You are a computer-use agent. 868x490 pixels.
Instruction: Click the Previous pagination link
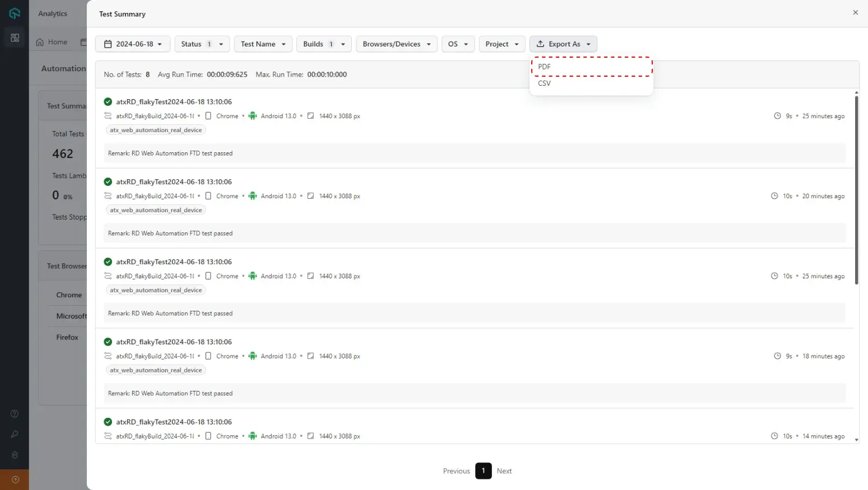click(456, 471)
